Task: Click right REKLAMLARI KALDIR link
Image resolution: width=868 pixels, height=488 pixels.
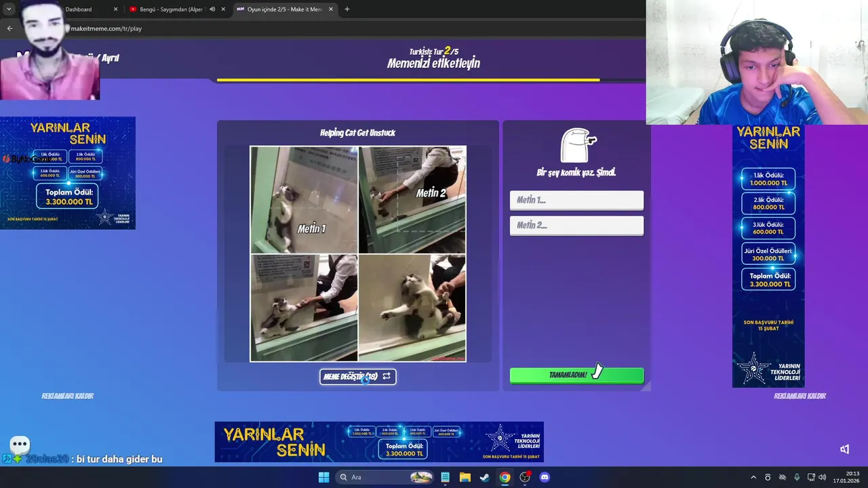Action: [x=800, y=396]
